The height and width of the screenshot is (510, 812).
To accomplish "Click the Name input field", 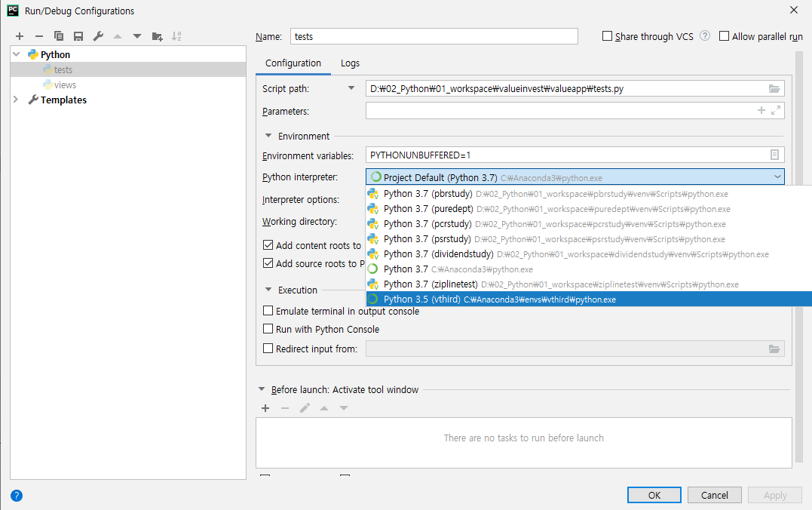I will pyautogui.click(x=434, y=36).
